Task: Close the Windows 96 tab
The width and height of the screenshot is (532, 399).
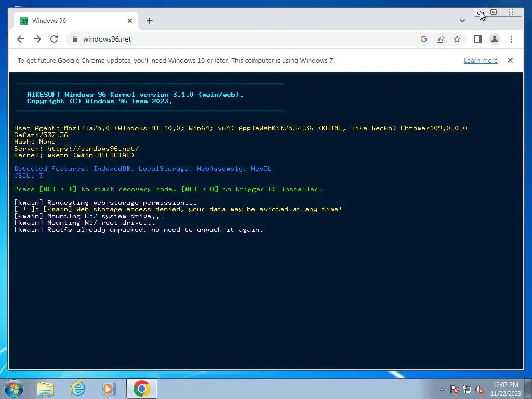Action: click(x=129, y=21)
